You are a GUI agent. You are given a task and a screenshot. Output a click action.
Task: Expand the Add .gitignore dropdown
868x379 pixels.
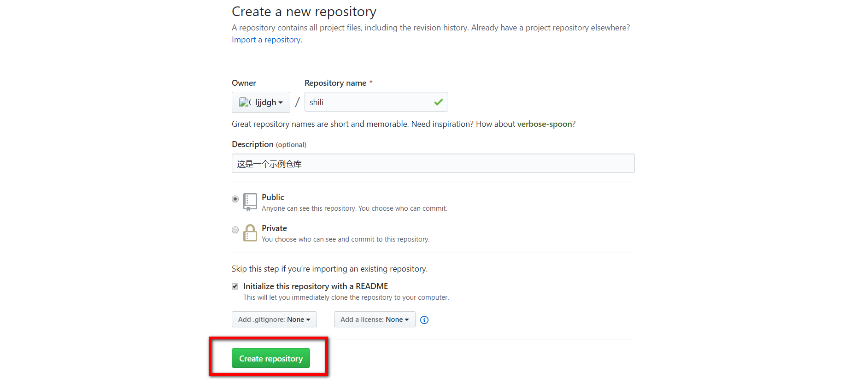point(274,320)
